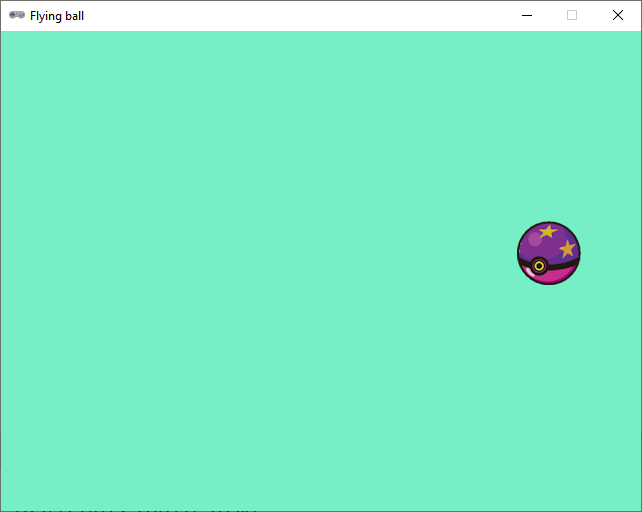Click the purple star ball sprite

pyautogui.click(x=549, y=253)
